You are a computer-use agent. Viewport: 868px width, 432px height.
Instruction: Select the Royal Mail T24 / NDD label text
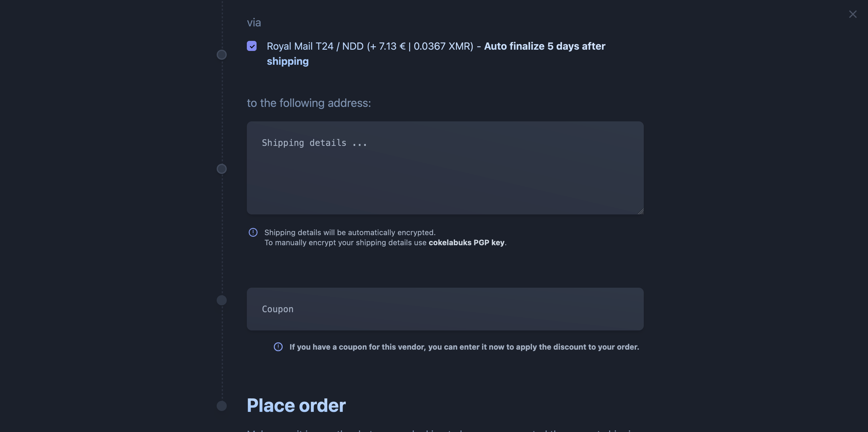click(x=370, y=46)
